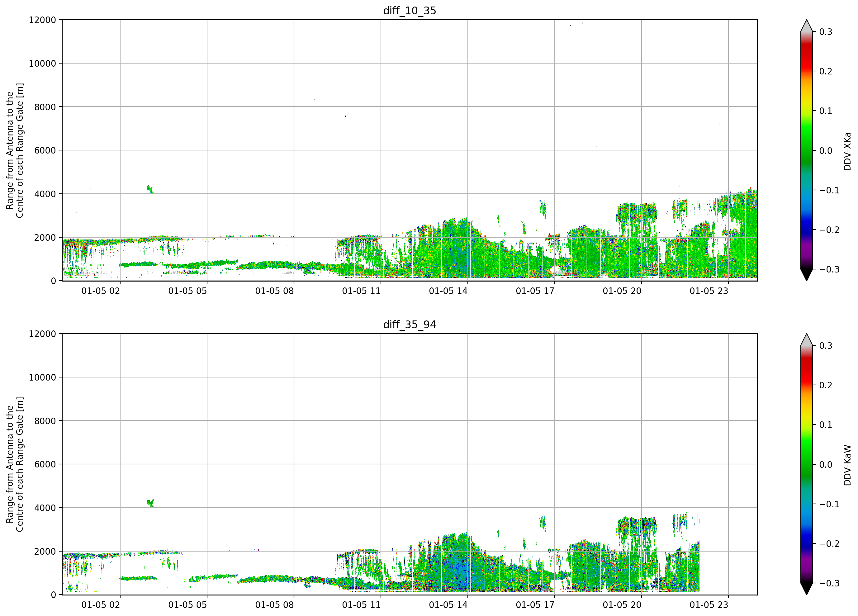This screenshot has height=616, width=858.
Task: Click the 8000 y-tick in diff_35_94 plot
Action: click(45, 421)
